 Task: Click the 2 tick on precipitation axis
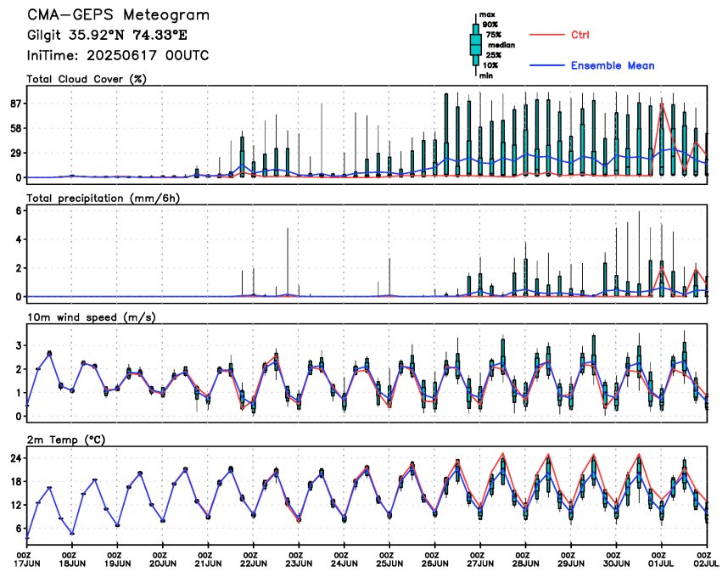coord(18,268)
